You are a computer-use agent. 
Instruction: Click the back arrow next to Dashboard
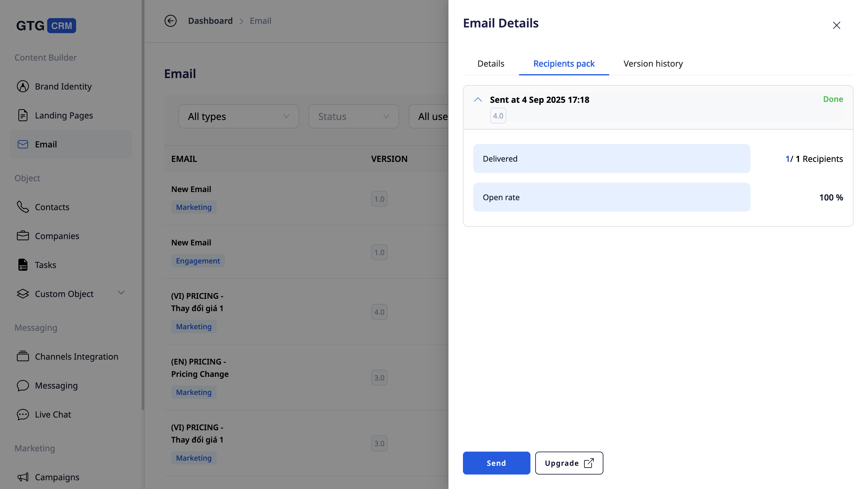pos(171,21)
